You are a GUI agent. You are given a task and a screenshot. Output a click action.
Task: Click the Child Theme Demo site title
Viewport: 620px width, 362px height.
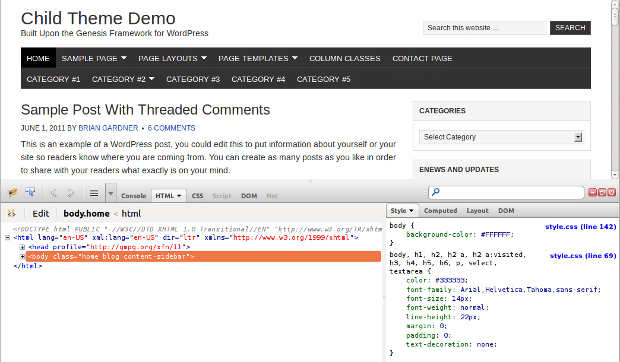[98, 18]
